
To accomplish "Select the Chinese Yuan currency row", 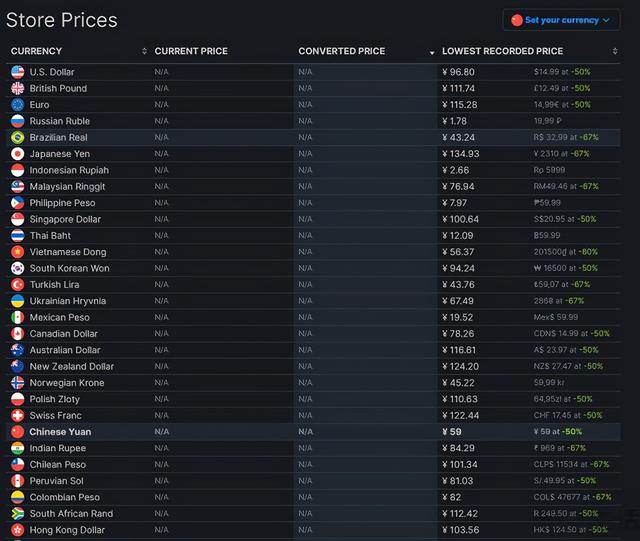I will [x=60, y=432].
